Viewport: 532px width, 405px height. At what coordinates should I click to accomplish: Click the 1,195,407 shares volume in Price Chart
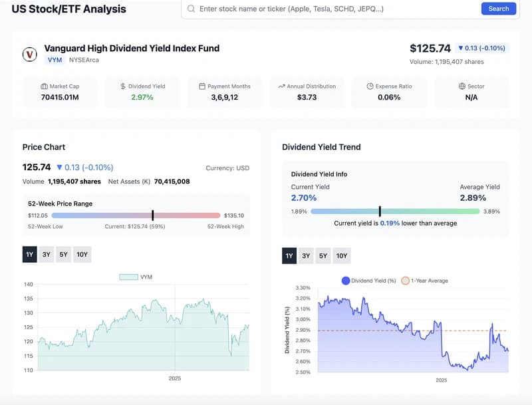[74, 182]
